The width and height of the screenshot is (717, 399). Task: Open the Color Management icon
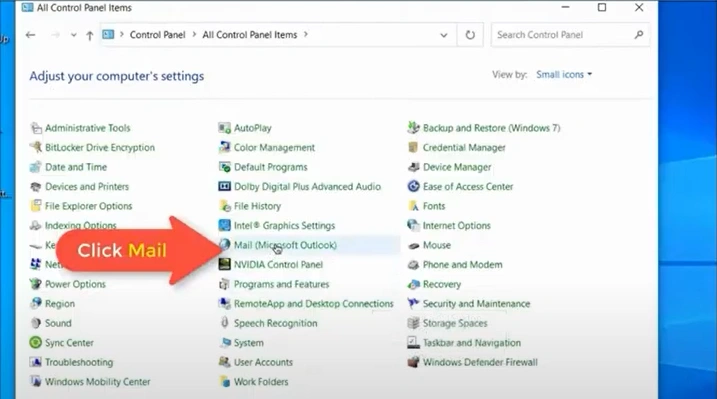225,148
